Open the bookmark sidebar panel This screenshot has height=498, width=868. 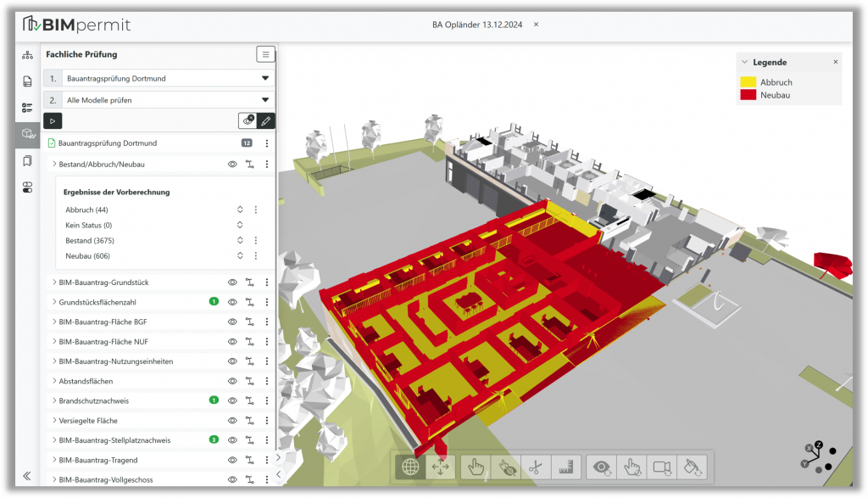point(27,160)
